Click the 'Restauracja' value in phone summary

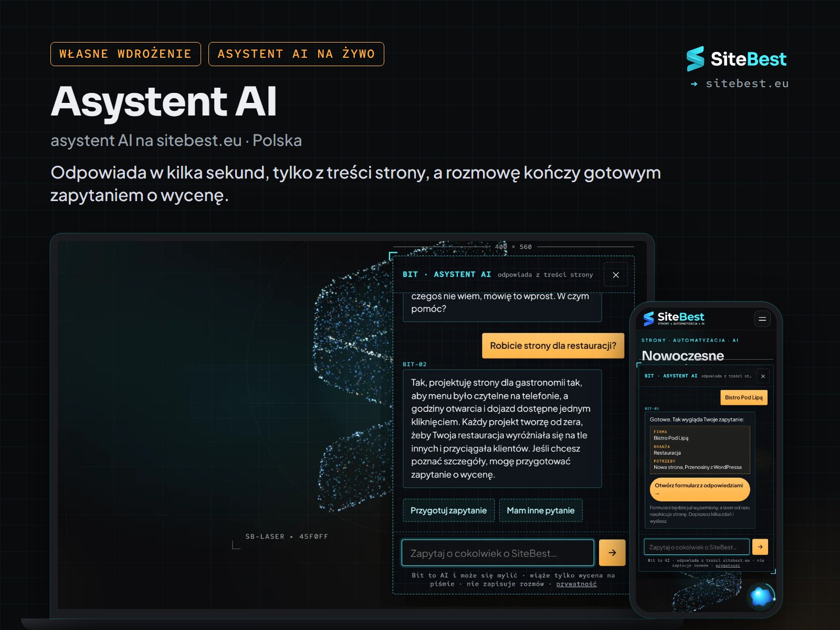point(667,453)
